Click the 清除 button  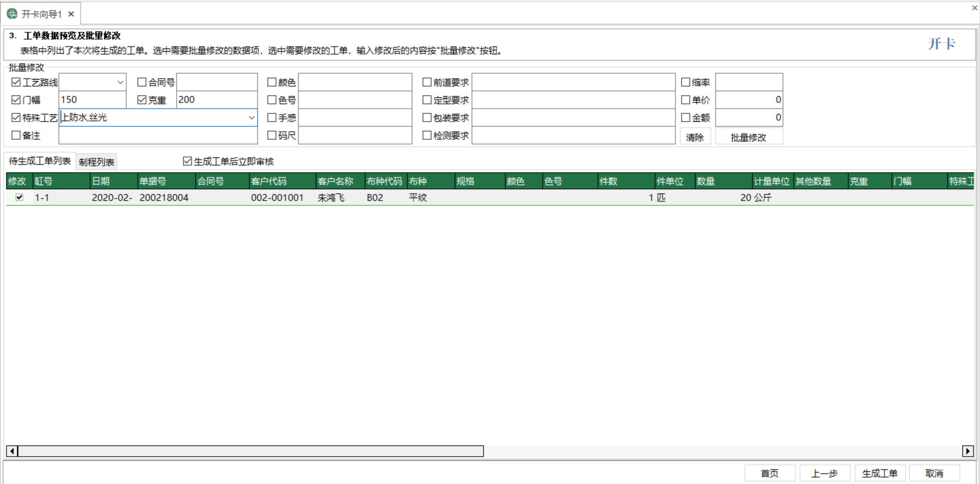pyautogui.click(x=695, y=137)
